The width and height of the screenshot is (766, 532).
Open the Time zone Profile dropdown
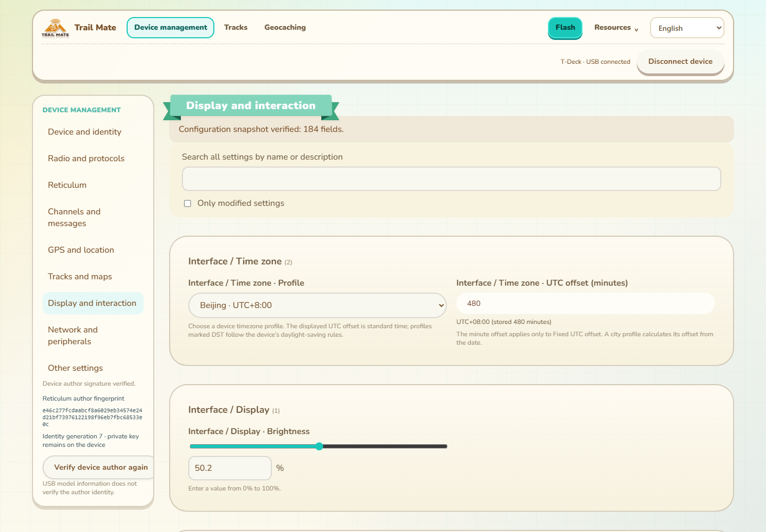point(318,305)
